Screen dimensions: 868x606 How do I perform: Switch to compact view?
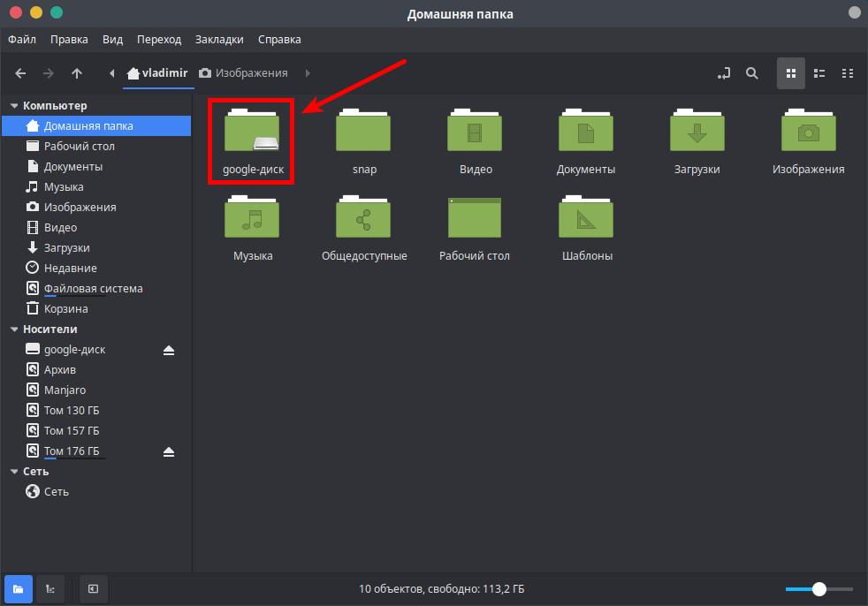pyautogui.click(x=847, y=73)
